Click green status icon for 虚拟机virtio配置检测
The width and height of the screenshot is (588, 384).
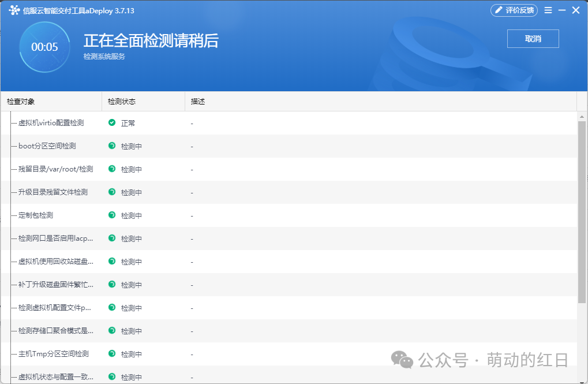coord(112,122)
